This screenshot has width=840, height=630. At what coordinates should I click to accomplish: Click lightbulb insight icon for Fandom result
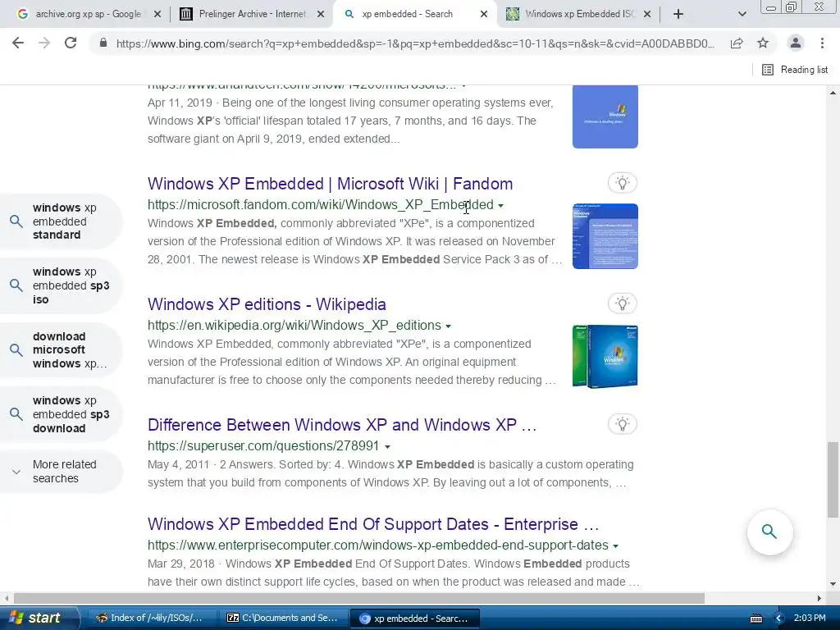point(623,183)
